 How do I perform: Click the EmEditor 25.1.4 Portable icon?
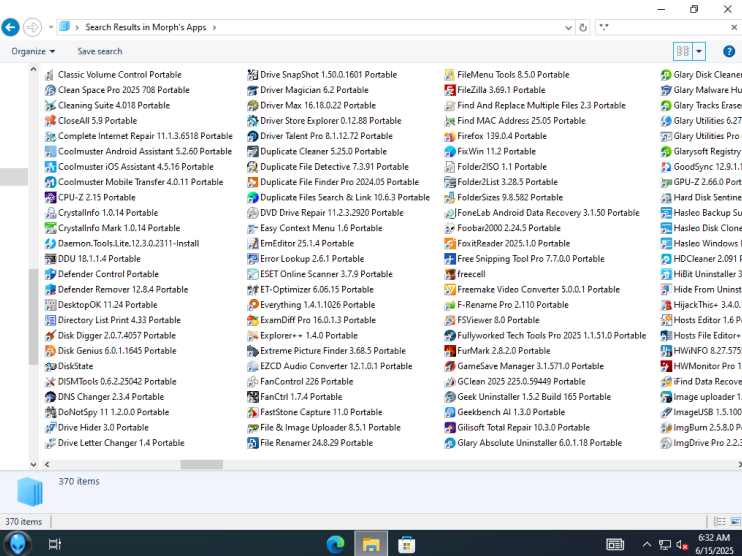click(x=253, y=243)
